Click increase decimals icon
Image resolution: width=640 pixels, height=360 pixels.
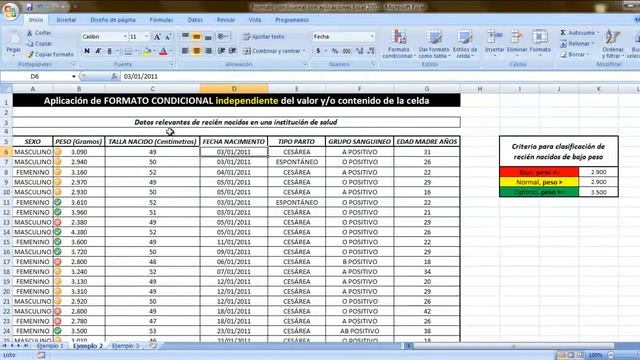tap(360, 51)
